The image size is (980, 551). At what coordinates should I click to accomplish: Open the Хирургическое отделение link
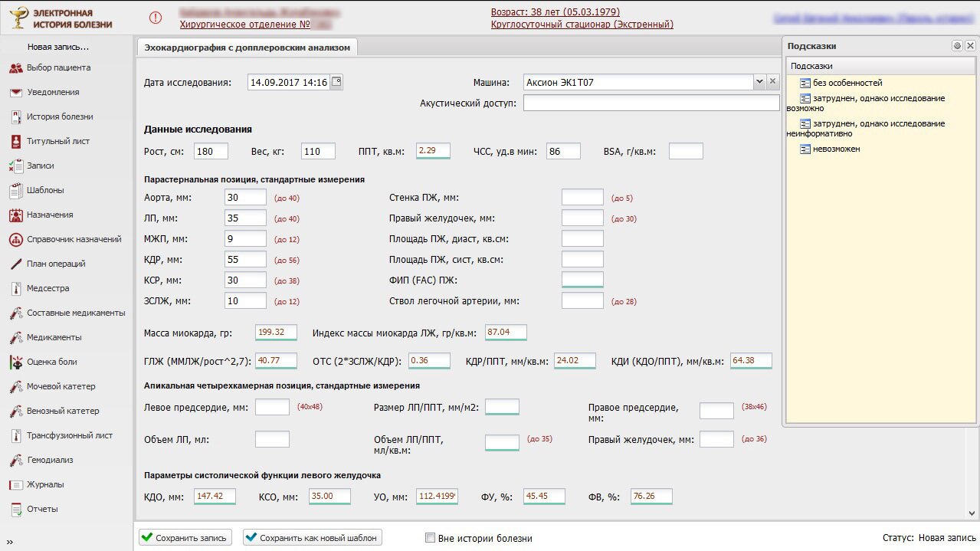point(256,25)
